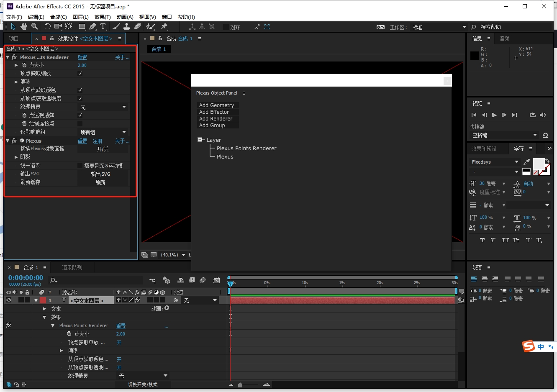
Task: Enable 绘制连接点 checkbox
Action: pos(80,123)
